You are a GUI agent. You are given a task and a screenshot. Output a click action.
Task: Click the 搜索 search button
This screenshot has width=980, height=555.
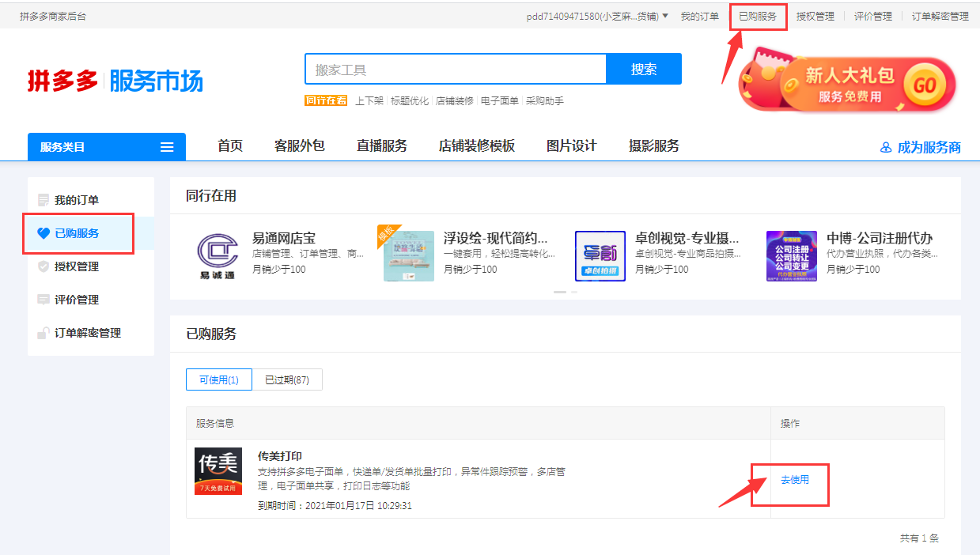643,70
